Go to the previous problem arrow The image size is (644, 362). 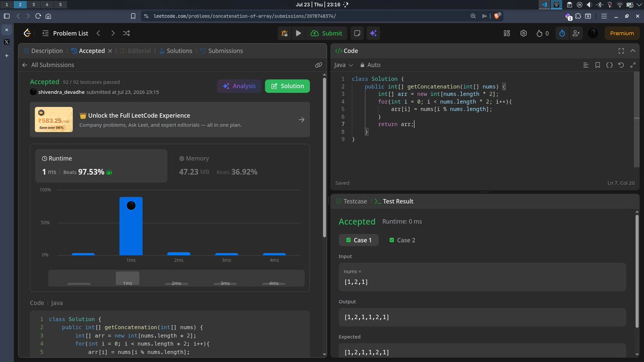click(98, 33)
